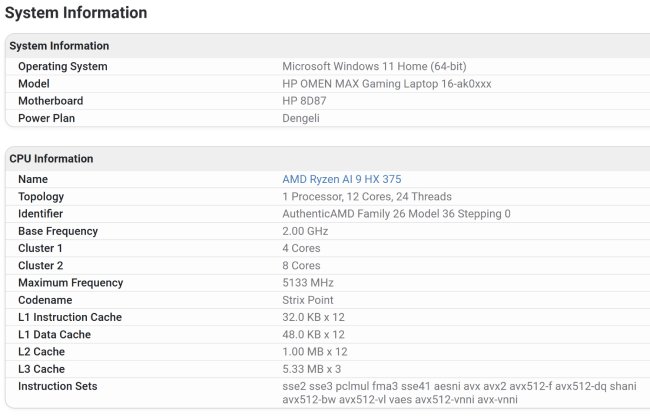Click the Instruction Sets row label
The height and width of the screenshot is (419, 650).
(57, 386)
